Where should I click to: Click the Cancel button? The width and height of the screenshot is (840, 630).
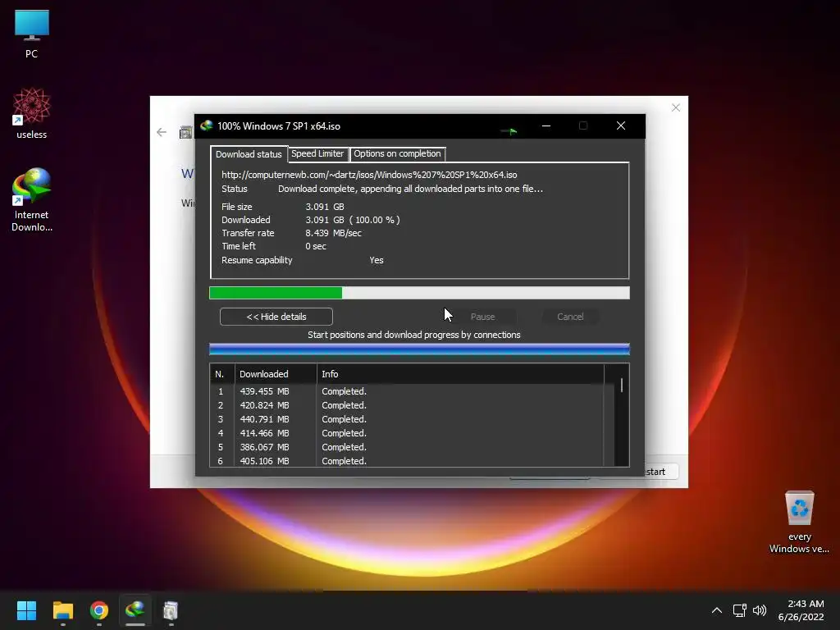point(570,317)
